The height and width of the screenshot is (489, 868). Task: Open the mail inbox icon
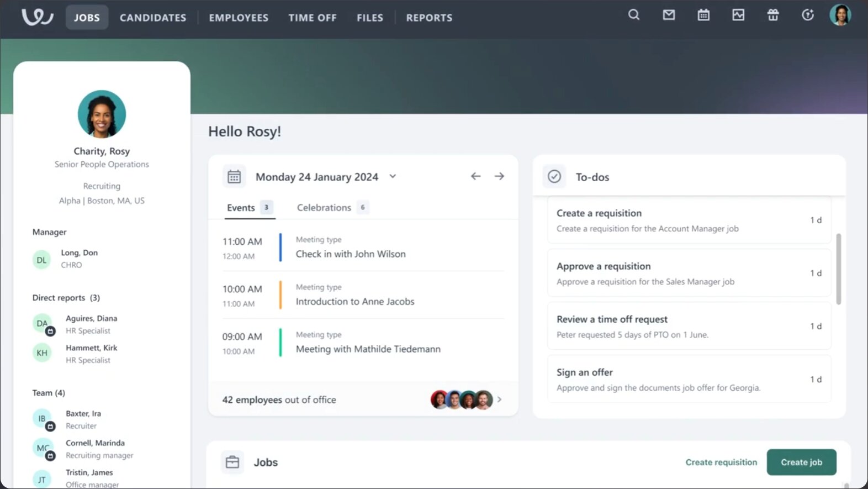(669, 15)
